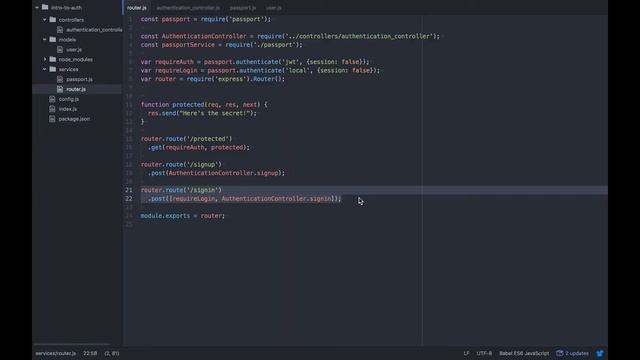Image resolution: width=640 pixels, height=360 pixels.
Task: Switch to the user.js tab
Action: (x=273, y=8)
